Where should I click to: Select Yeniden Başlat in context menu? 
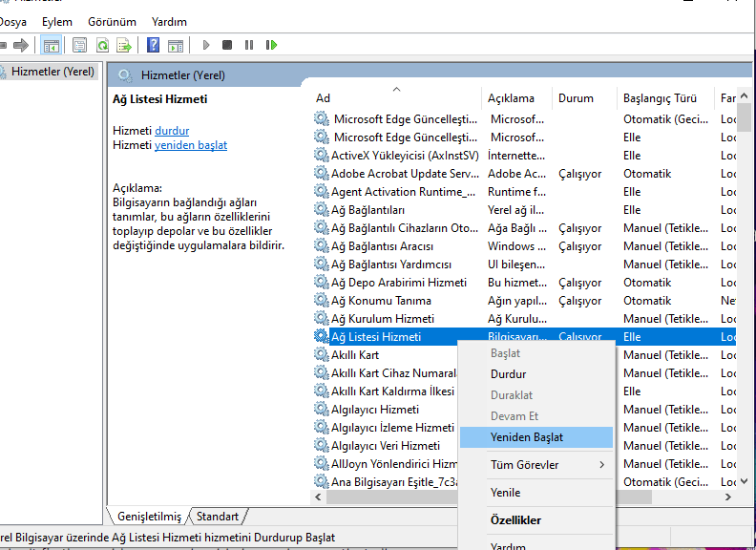tap(527, 437)
